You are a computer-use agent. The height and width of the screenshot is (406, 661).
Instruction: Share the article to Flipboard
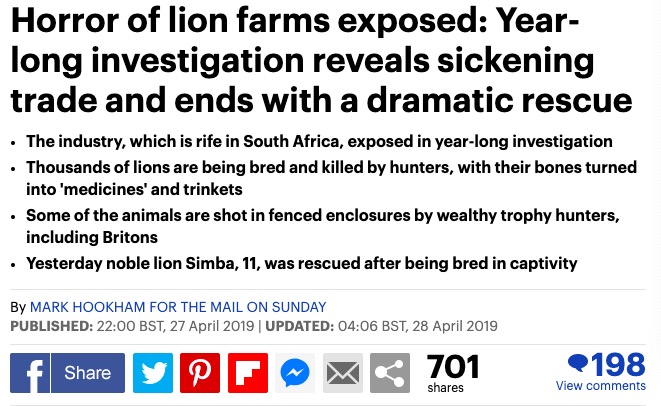[248, 373]
